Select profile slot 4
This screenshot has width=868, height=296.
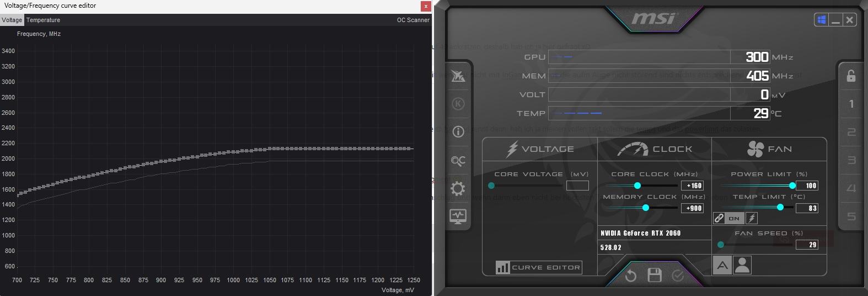pyautogui.click(x=851, y=188)
